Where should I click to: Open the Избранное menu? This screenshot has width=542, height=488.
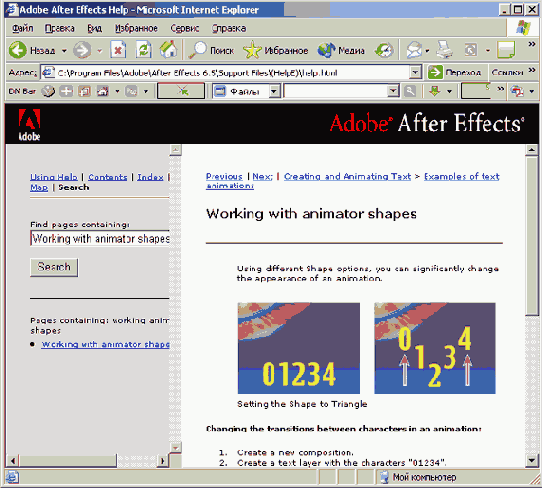click(x=136, y=28)
